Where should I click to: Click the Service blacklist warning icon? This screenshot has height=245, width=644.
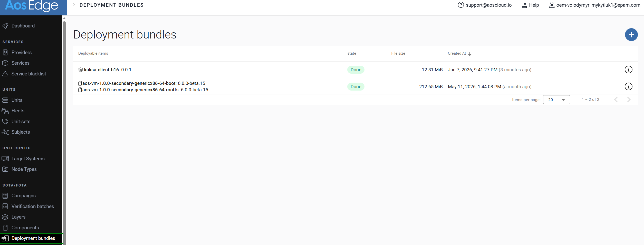[5, 74]
